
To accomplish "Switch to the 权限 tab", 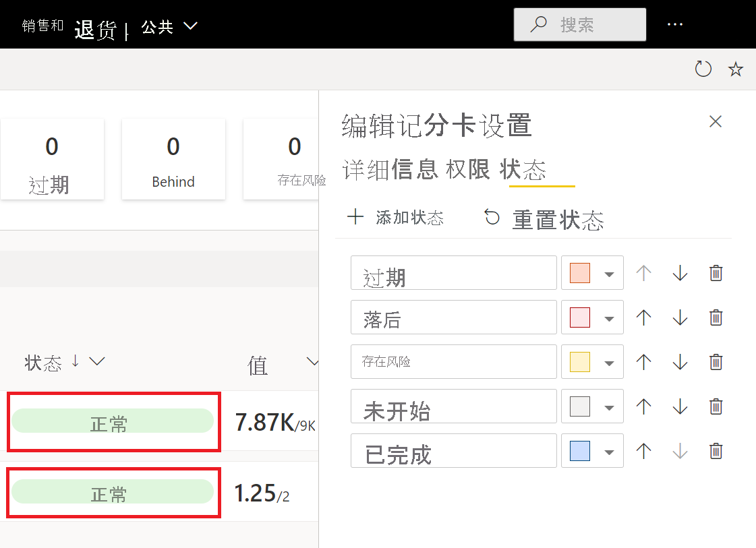I will pyautogui.click(x=468, y=170).
